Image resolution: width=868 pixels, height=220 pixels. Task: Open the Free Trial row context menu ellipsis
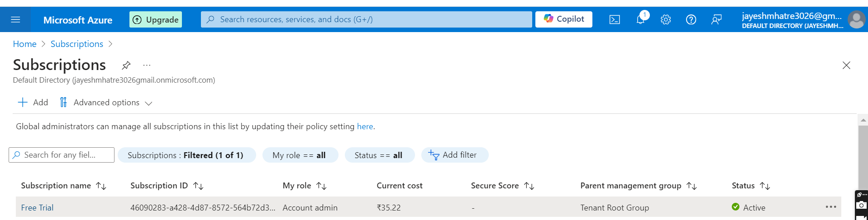click(x=831, y=207)
